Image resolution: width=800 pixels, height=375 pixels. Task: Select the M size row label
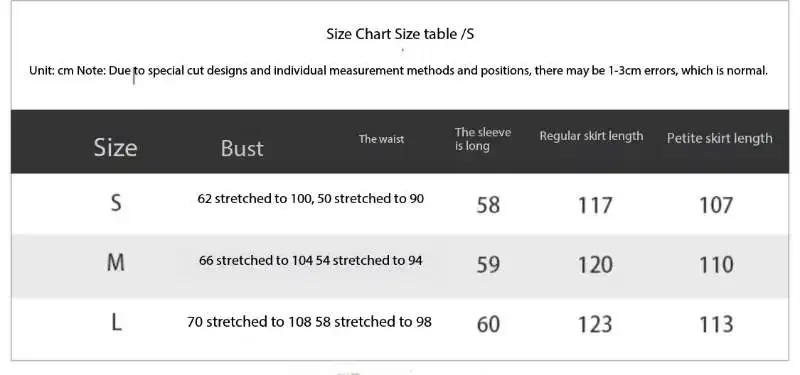pos(116,263)
